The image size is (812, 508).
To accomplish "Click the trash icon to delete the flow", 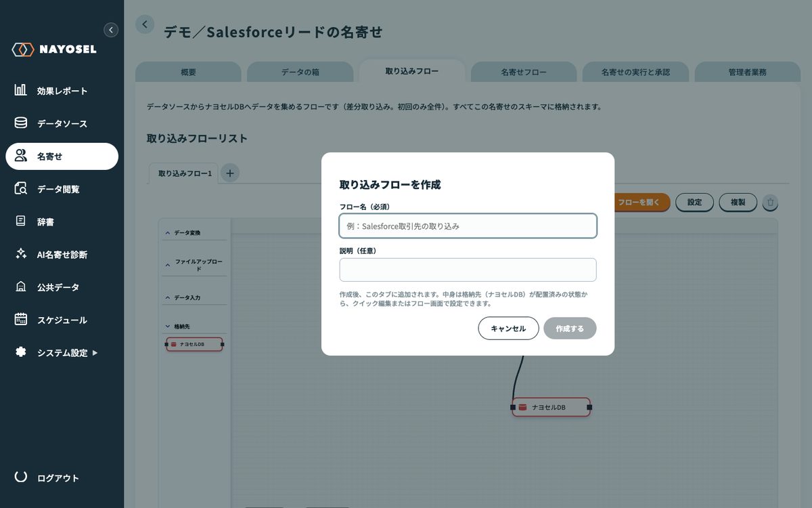I will click(x=770, y=202).
